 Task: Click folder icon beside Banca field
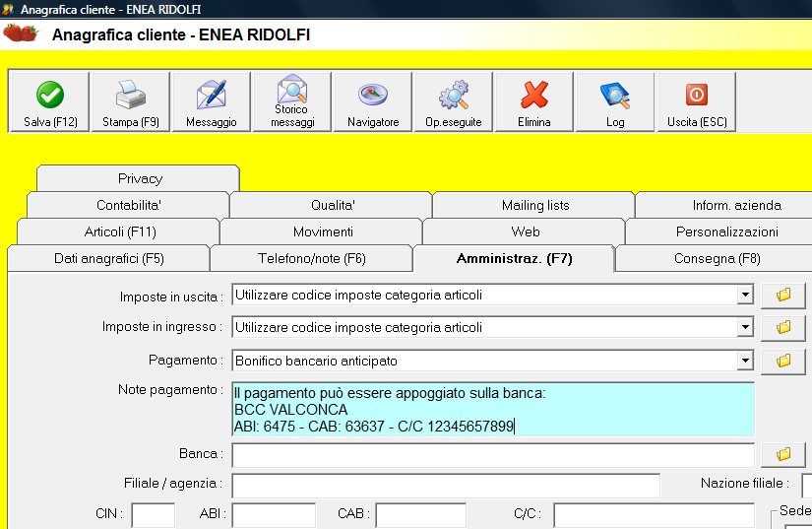(783, 455)
